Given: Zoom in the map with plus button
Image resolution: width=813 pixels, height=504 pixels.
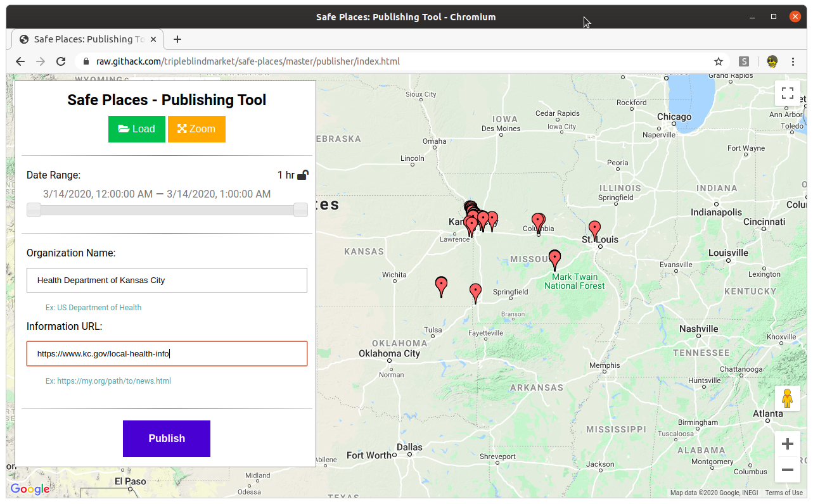Looking at the screenshot, I should pos(788,444).
